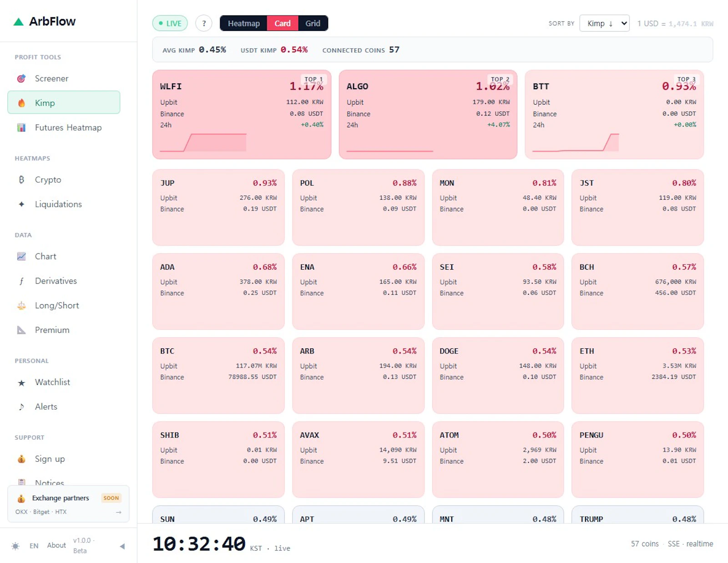Screen dimensions: 728x563
Task: Select the MON coin card
Action: coord(498,207)
